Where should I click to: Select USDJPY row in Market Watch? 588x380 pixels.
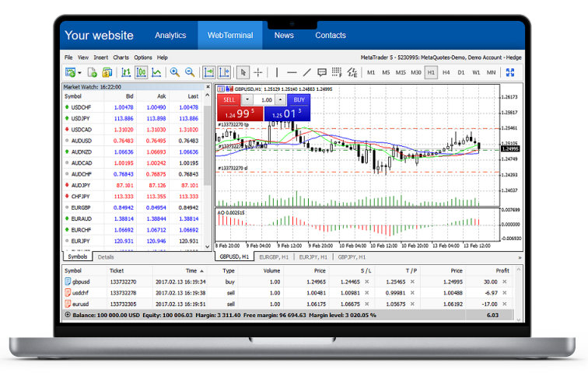coord(133,118)
